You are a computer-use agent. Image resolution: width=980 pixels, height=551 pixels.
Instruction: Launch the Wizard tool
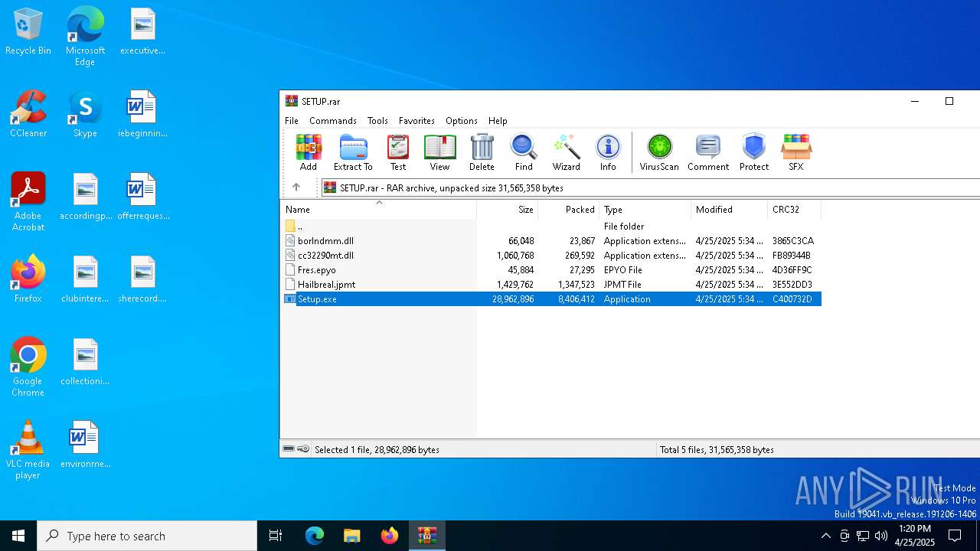(x=567, y=152)
